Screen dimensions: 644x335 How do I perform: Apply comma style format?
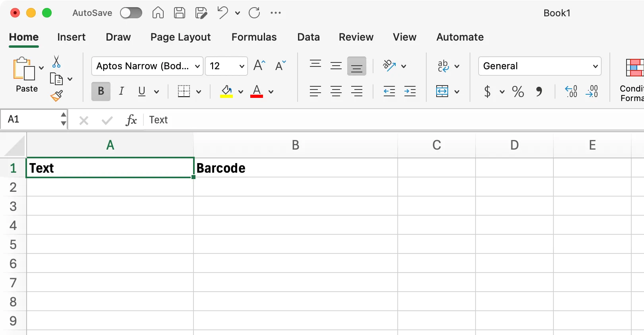point(539,92)
